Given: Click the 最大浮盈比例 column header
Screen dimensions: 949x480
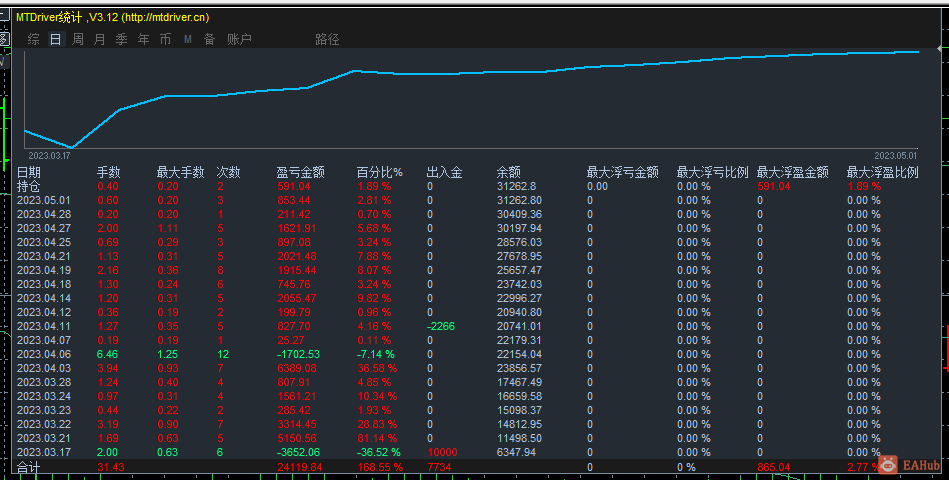Looking at the screenshot, I should click(882, 173).
